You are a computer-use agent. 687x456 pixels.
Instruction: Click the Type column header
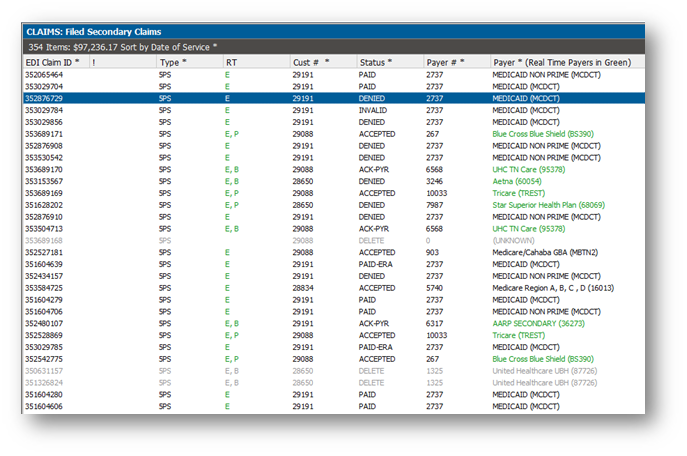172,62
